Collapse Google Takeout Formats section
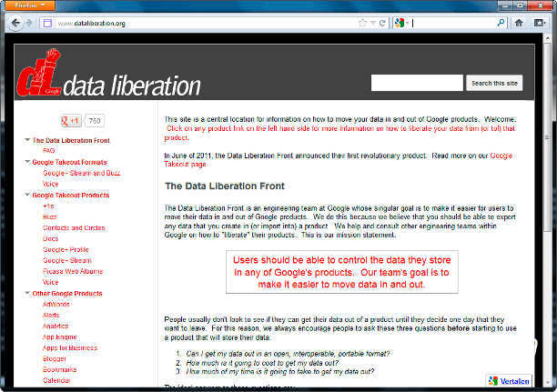The height and width of the screenshot is (392, 557). click(27, 162)
